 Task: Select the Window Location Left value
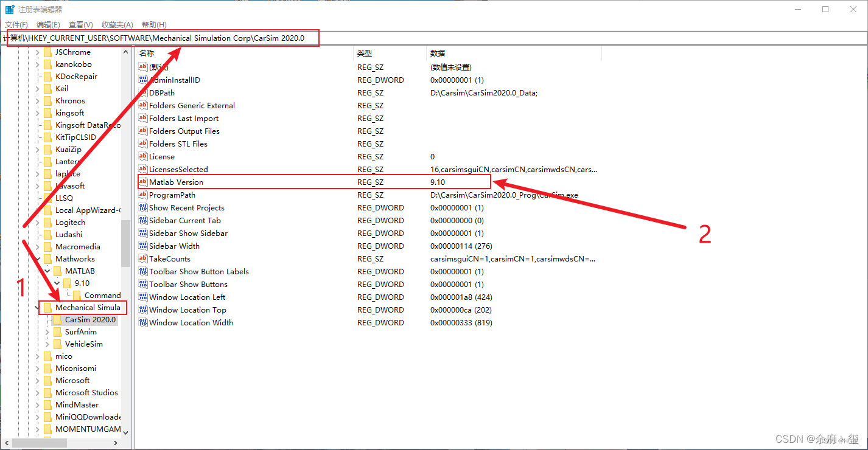point(187,297)
